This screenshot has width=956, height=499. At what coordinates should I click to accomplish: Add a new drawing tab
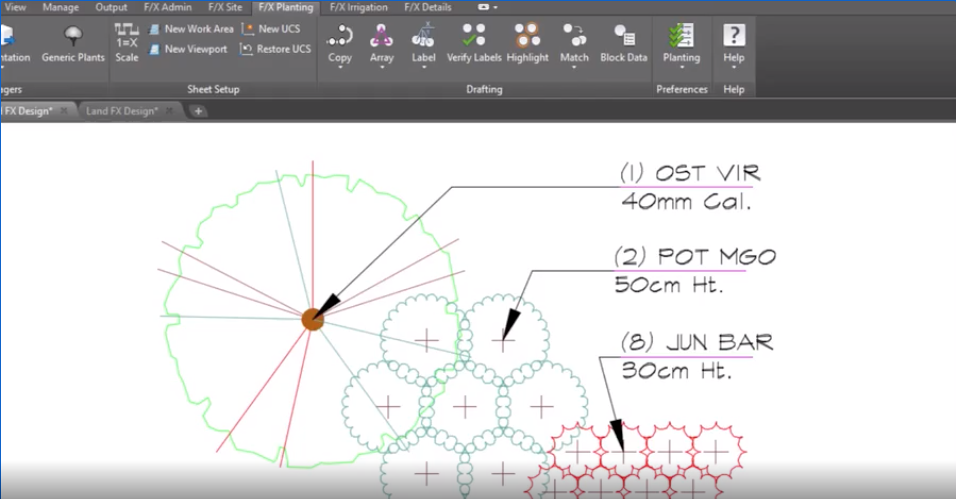(x=198, y=111)
